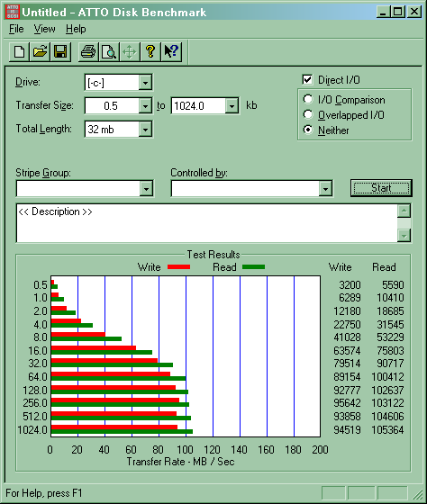The image size is (427, 504).
Task: Click the Open file folder icon
Action: [x=40, y=52]
